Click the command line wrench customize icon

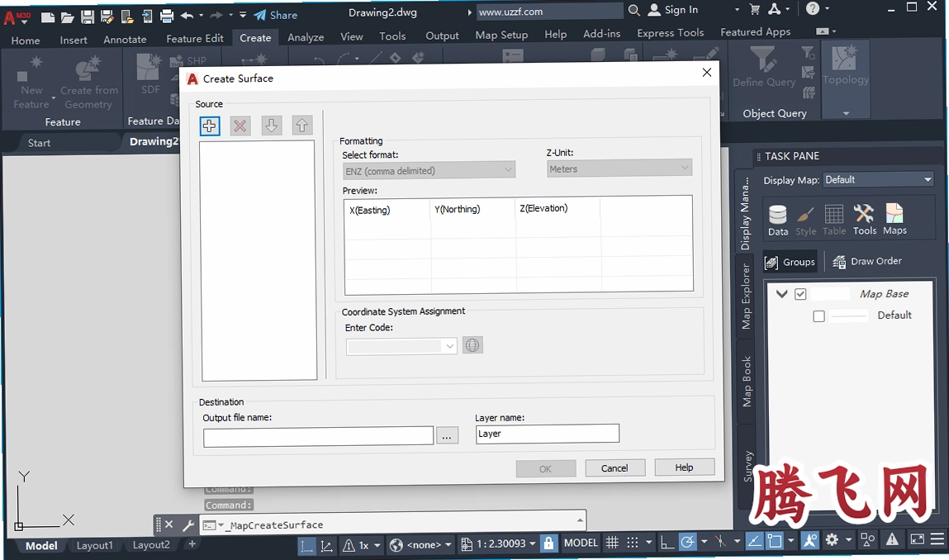click(188, 524)
